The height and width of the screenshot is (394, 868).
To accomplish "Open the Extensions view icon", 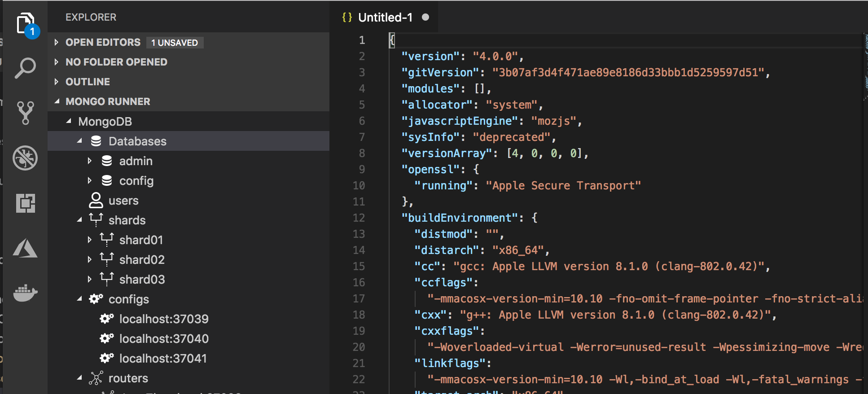I will pos(25,203).
